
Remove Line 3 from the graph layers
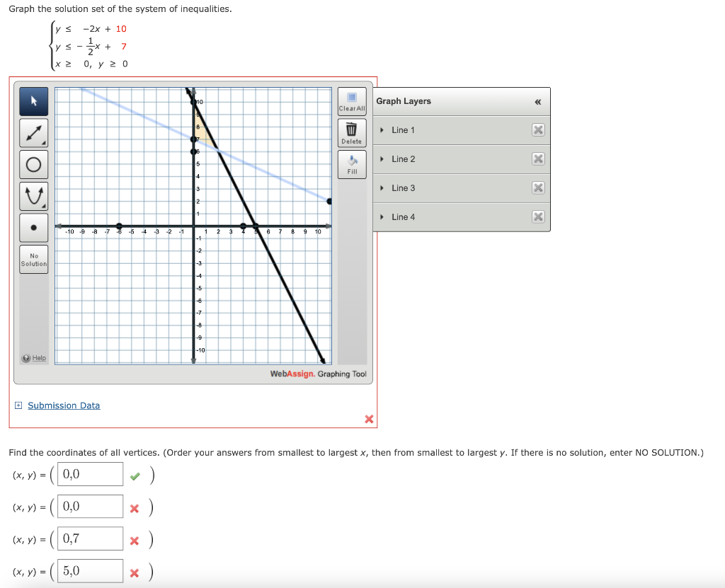click(538, 188)
